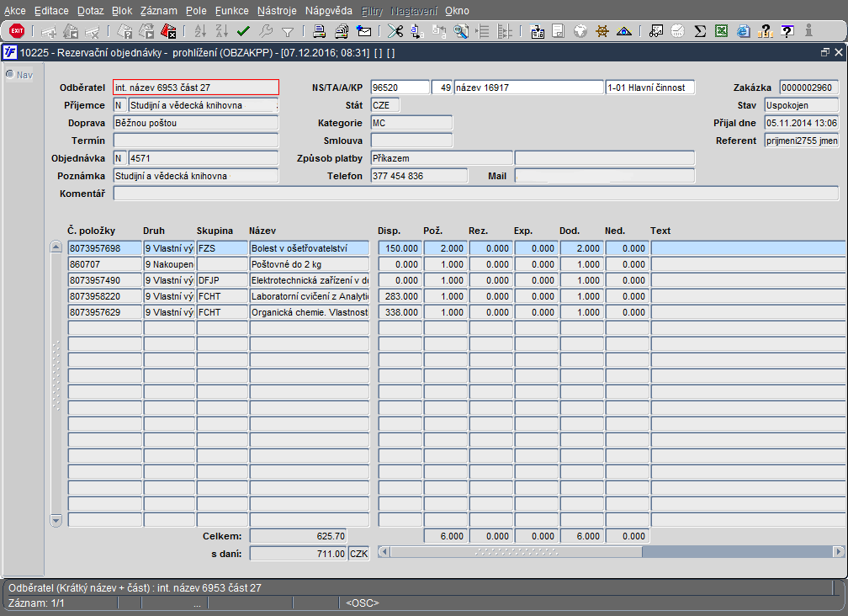
Task: Click the empty Komentář field
Action: point(476,194)
